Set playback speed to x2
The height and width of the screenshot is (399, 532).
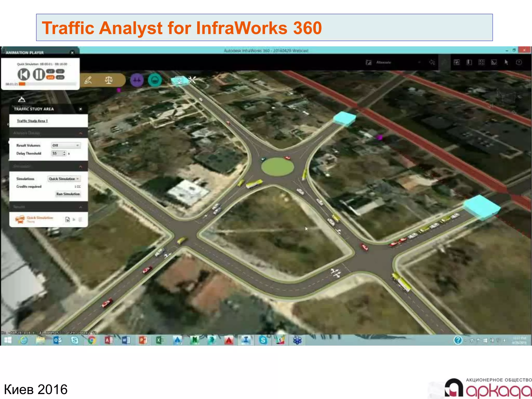[x=60, y=71]
